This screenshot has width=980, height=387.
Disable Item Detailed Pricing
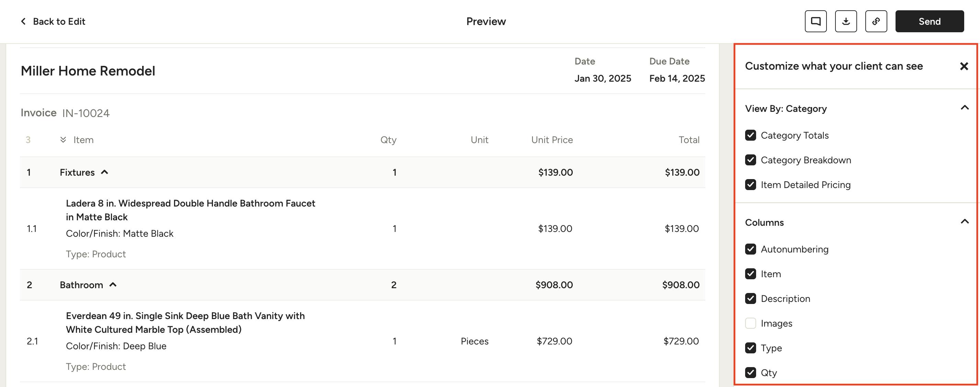750,185
